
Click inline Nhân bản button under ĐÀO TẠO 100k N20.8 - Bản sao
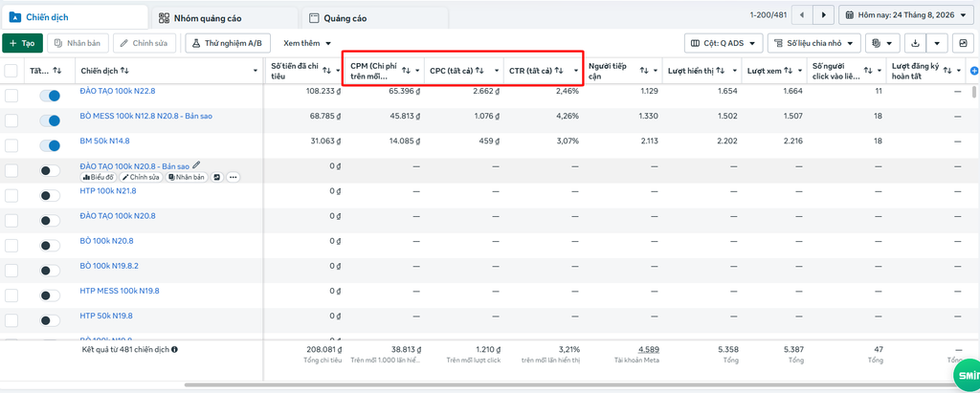point(187,178)
